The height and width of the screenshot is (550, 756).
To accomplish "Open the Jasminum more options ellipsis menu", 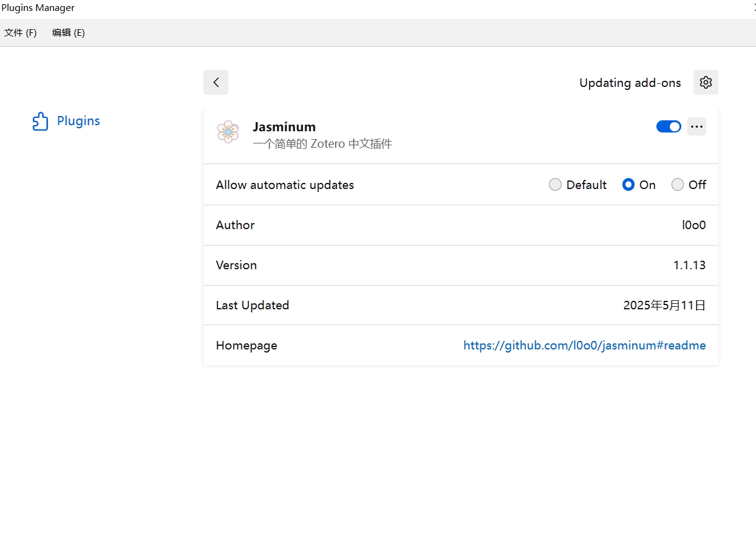I will [x=696, y=126].
